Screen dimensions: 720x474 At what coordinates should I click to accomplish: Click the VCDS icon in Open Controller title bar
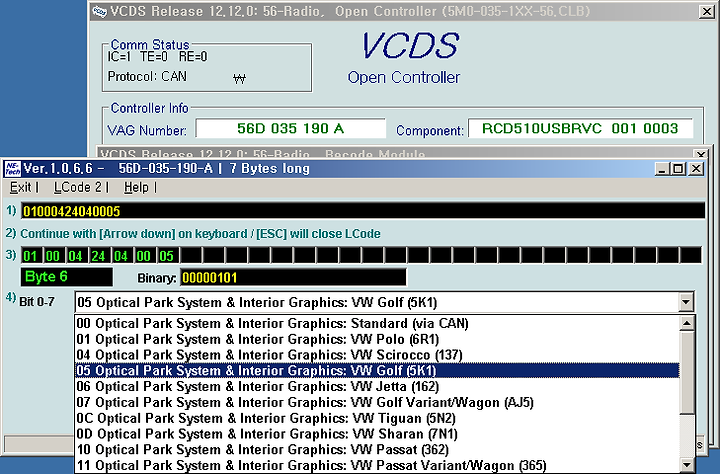(99, 11)
